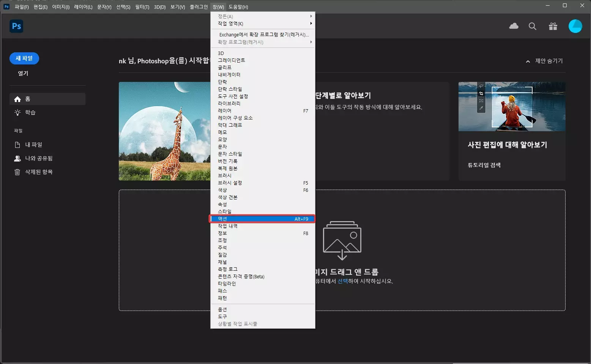Select the 홈 home icon in sidebar
Screen dimensions: 591x364
pyautogui.click(x=17, y=99)
